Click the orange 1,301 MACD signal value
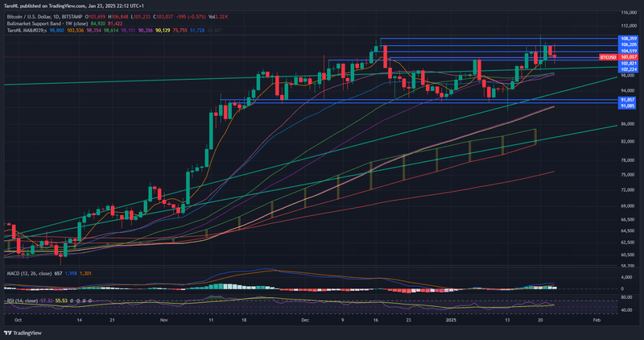 pos(85,273)
